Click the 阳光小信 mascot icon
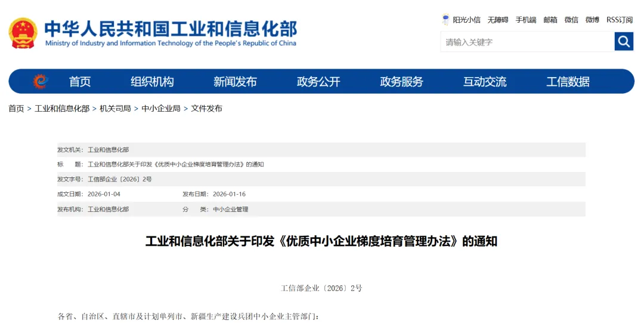Viewport: 644px width, 323px height. (445, 19)
